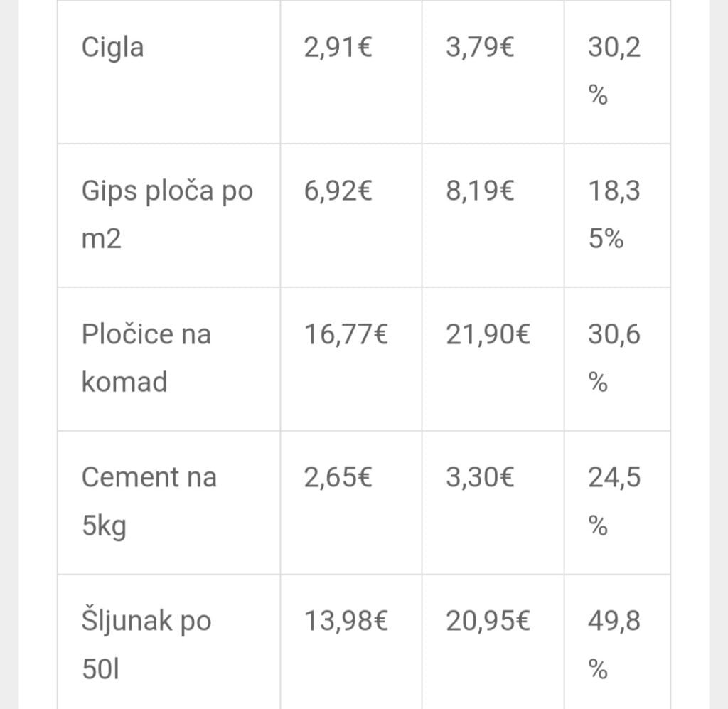Click the Cigla row label
Viewport: 728px width, 709px height.
(112, 48)
